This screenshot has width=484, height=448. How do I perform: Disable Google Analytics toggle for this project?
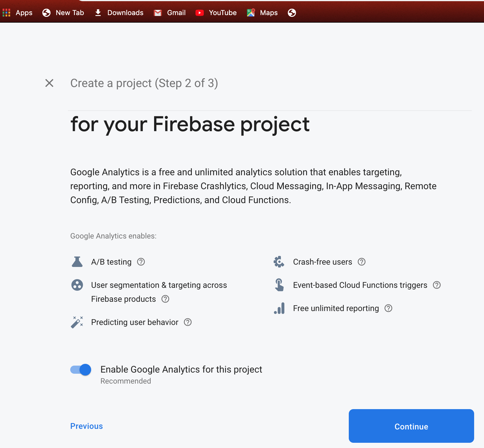81,370
